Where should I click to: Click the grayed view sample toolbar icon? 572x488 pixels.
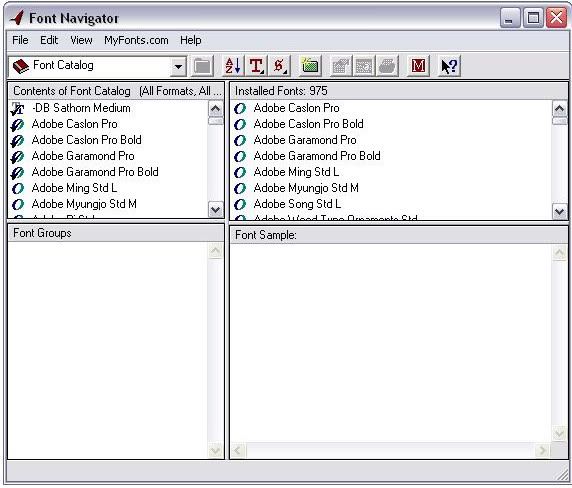pyautogui.click(x=364, y=66)
